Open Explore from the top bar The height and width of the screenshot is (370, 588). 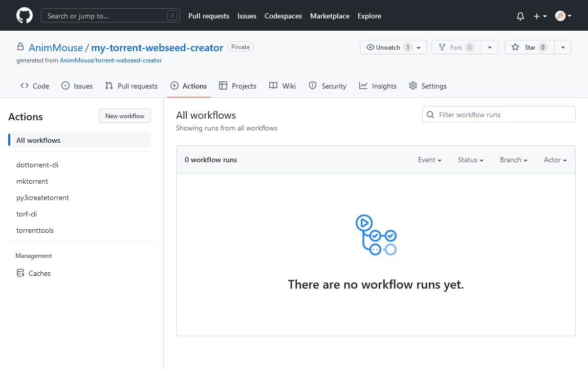pyautogui.click(x=369, y=16)
